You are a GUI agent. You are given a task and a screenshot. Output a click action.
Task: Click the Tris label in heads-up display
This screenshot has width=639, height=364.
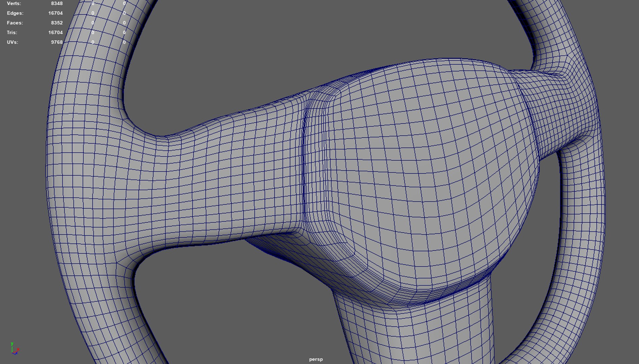point(12,33)
